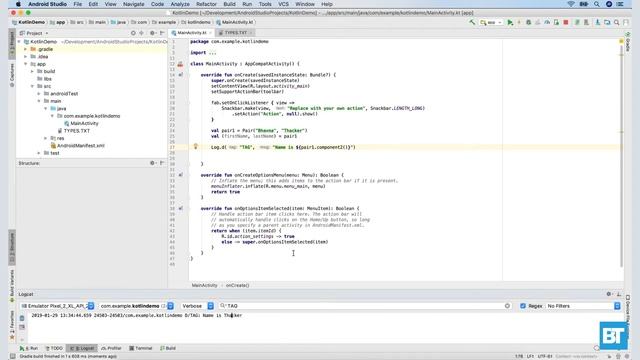The image size is (640, 360).
Task: Open the run configuration app dropdown
Action: coord(491,22)
